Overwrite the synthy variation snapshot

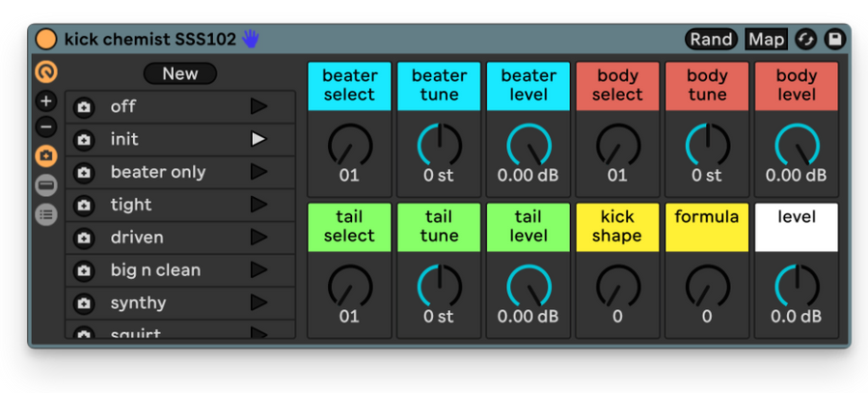pos(84,303)
